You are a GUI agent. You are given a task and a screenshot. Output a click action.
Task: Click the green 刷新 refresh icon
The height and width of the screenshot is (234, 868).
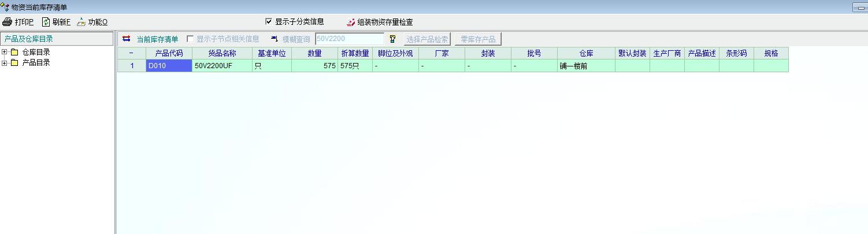click(46, 22)
